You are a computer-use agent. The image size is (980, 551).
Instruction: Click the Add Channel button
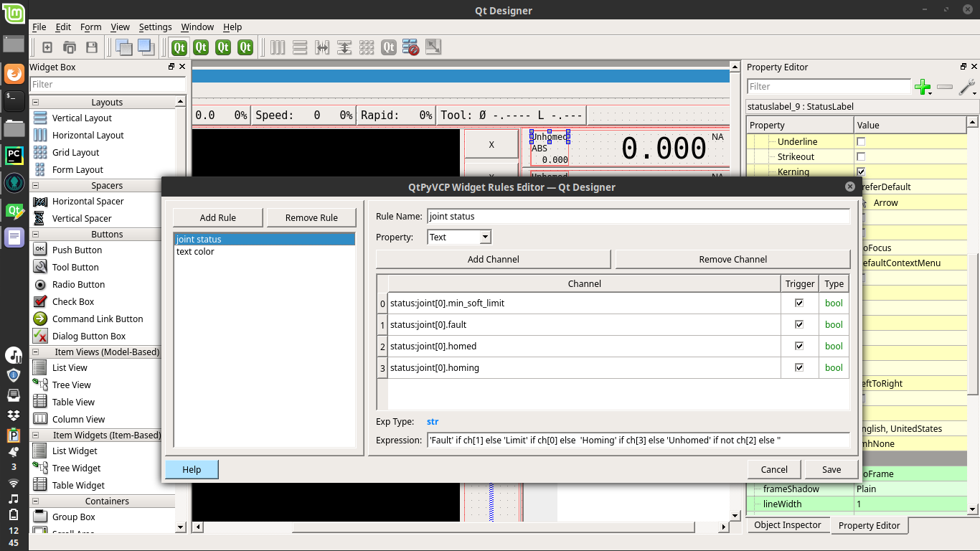pos(494,259)
